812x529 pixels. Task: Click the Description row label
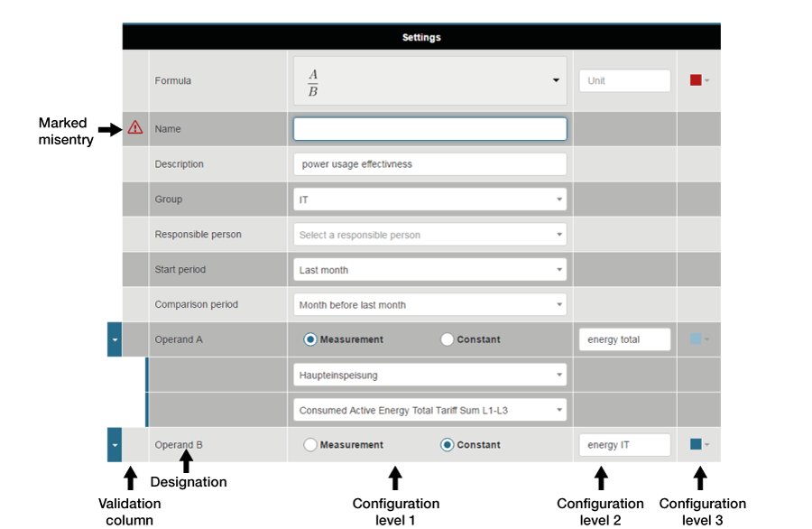(x=180, y=164)
